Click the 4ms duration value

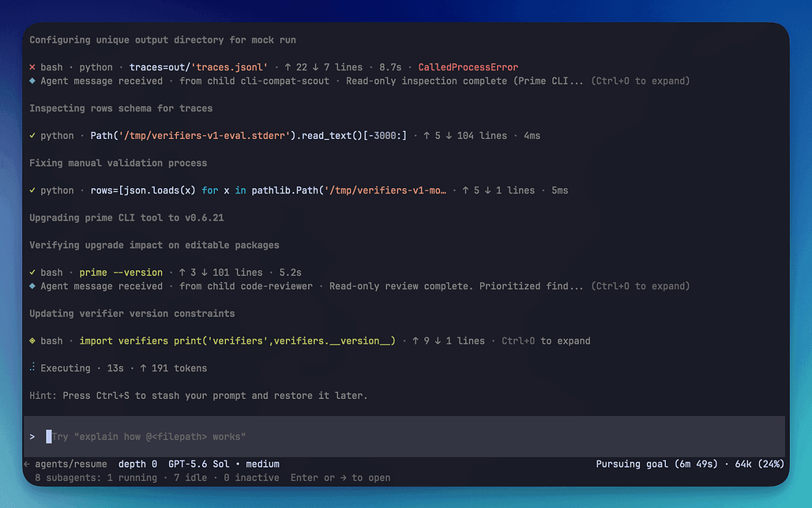(532, 136)
